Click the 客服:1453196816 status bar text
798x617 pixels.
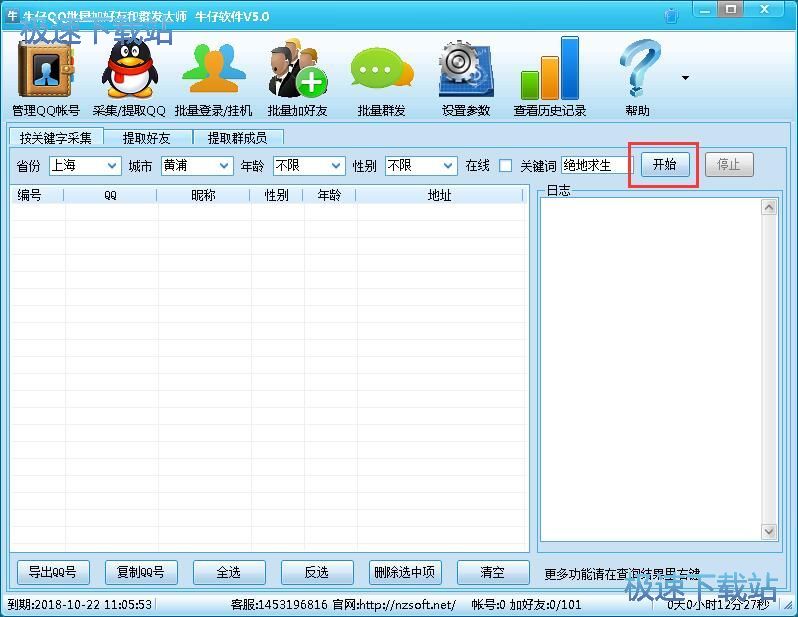pyautogui.click(x=279, y=604)
